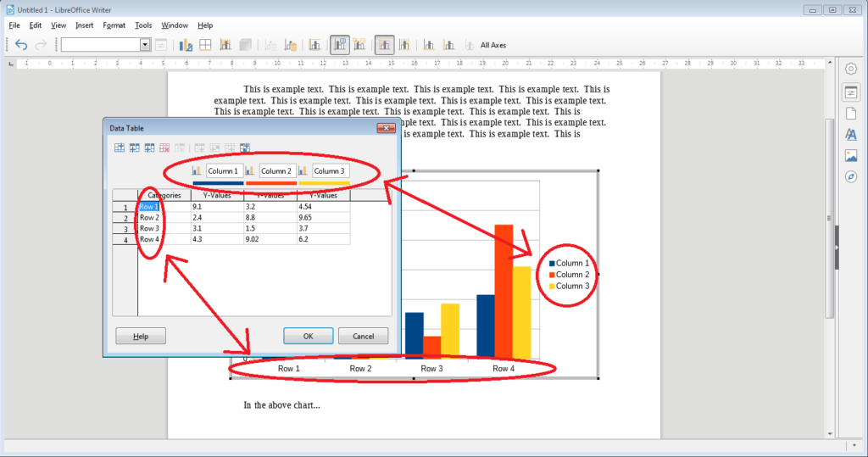
Task: Toggle Horizontal Grids in chart toolbar
Action: coord(384,45)
